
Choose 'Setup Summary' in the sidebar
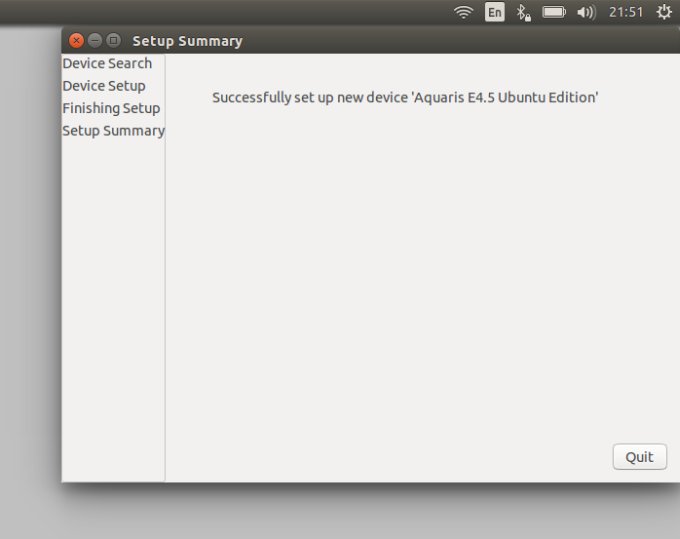pos(113,131)
